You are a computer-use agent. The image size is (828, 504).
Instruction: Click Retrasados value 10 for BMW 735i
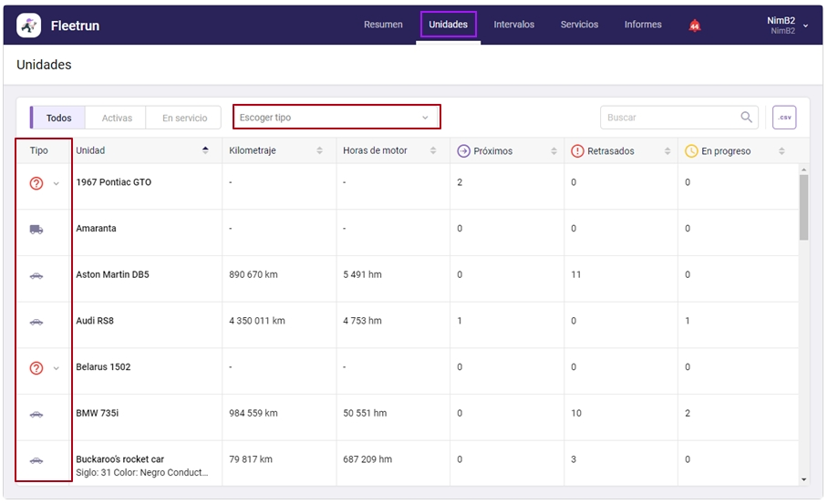point(575,413)
